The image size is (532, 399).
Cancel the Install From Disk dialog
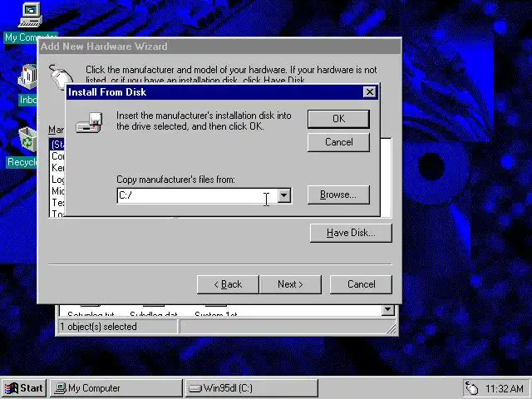338,142
